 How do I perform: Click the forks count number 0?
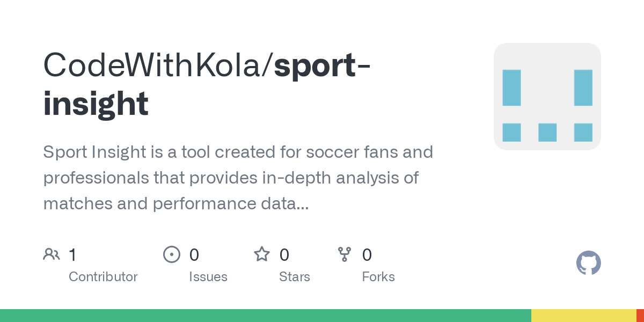[367, 254]
